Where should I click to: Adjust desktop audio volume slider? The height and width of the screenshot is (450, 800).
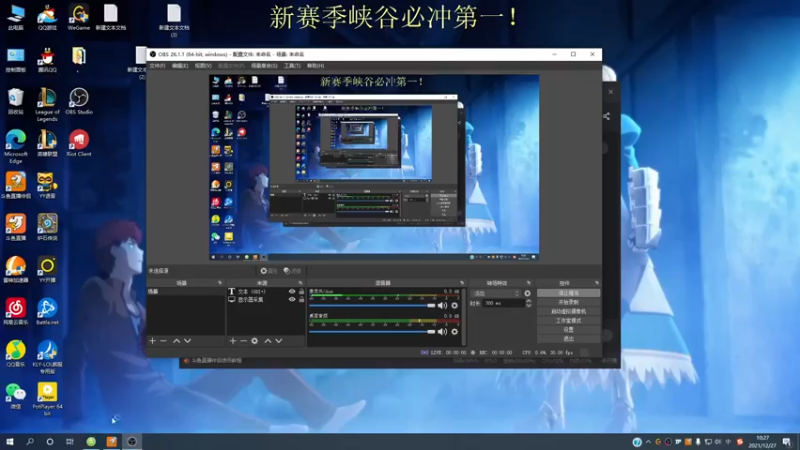[372, 332]
